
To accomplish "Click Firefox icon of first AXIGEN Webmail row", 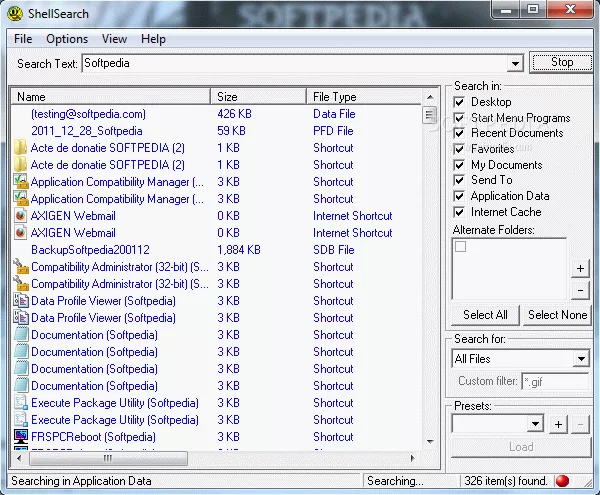I will click(x=21, y=216).
